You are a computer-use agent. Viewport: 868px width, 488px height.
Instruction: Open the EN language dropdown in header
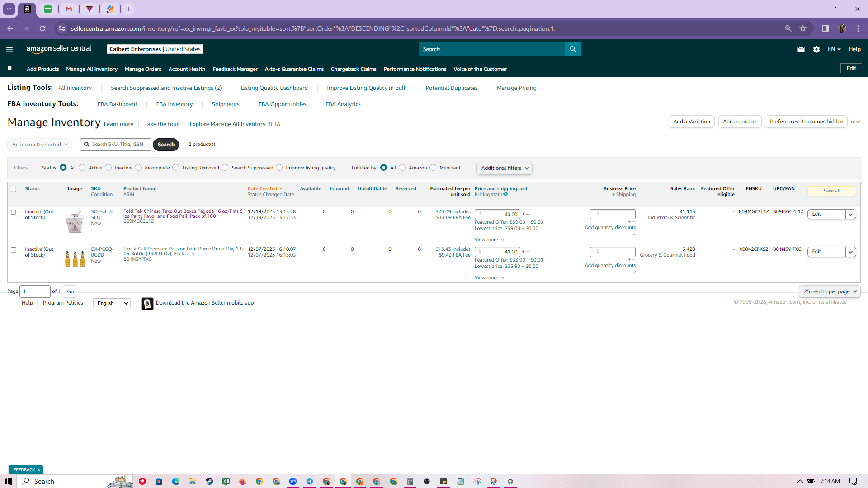[834, 49]
